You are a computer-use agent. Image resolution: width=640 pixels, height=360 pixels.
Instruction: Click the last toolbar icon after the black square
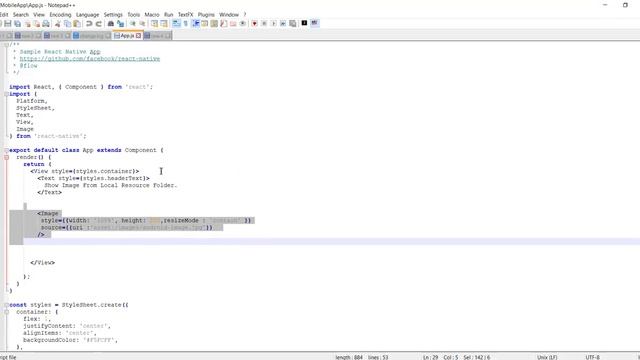(x=314, y=23)
